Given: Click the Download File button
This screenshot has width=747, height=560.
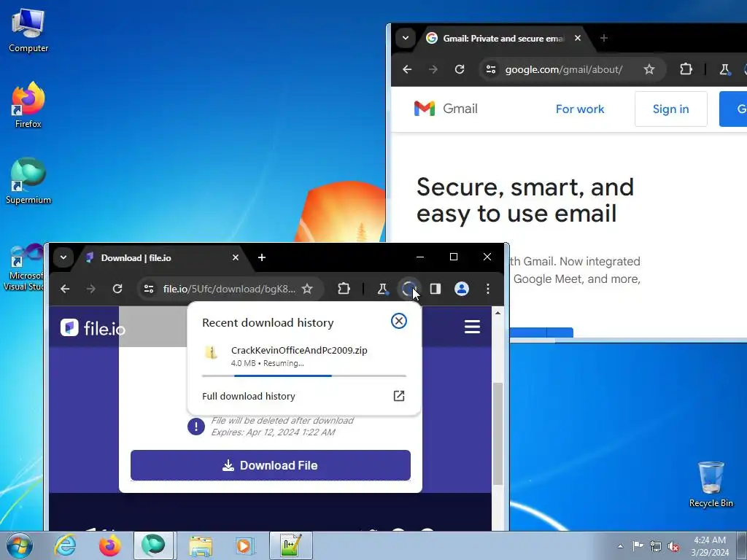Looking at the screenshot, I should tap(271, 465).
